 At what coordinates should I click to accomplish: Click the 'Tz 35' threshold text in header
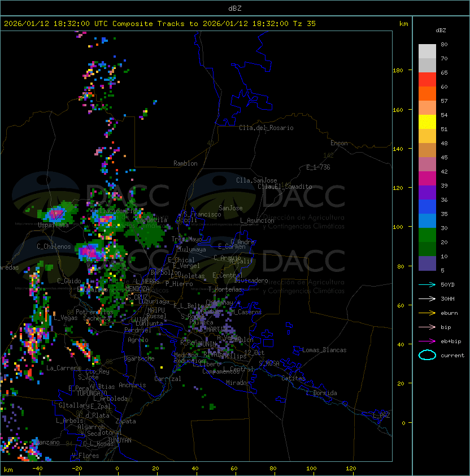(x=304, y=24)
